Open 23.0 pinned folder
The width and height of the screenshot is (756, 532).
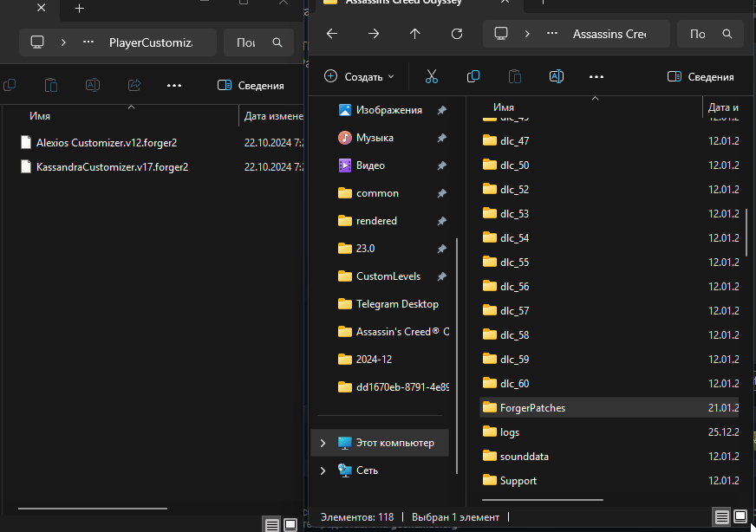tap(365, 249)
